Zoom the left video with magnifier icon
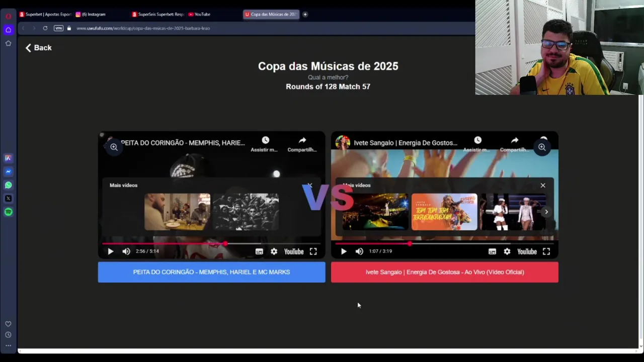Viewport: 644px width, 362px height. pyautogui.click(x=114, y=147)
